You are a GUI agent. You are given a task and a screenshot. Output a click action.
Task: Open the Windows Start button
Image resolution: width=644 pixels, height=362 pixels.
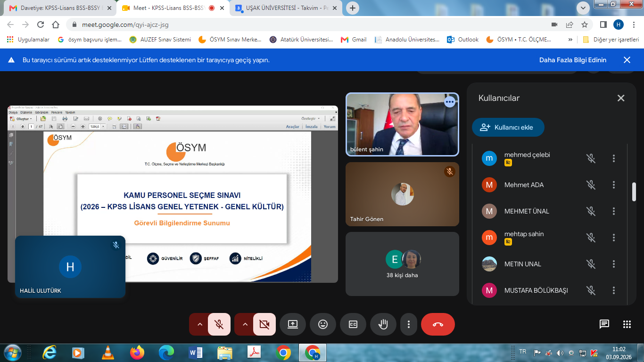[x=12, y=353]
